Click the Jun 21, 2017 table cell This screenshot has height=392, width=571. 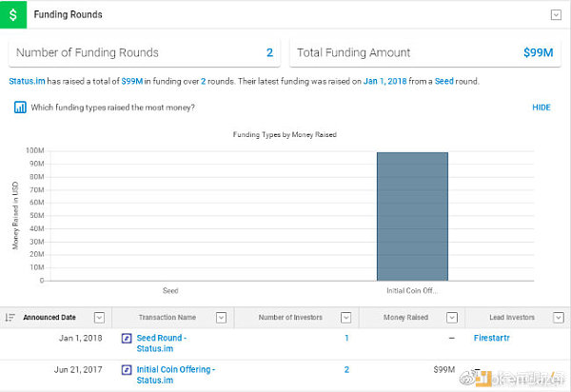(x=78, y=370)
